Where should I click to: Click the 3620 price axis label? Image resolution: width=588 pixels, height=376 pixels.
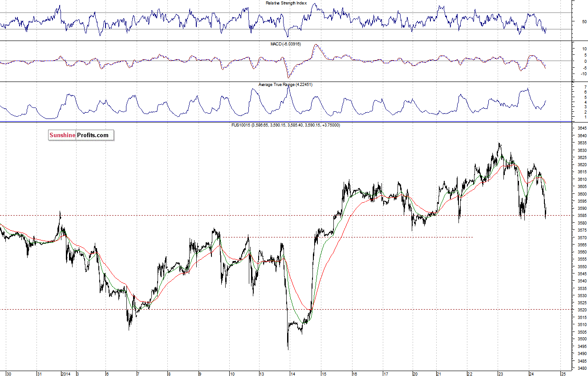[x=582, y=165]
